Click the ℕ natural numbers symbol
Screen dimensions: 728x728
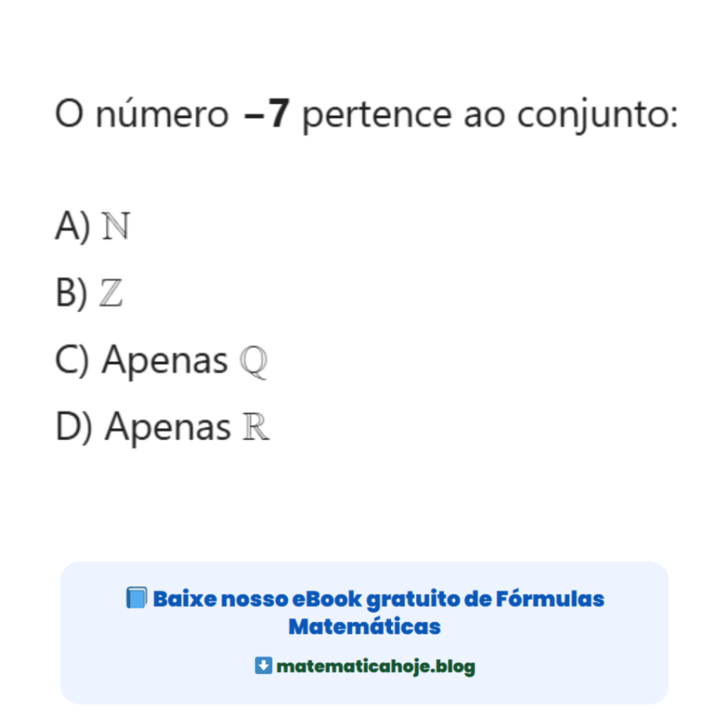coord(116,227)
